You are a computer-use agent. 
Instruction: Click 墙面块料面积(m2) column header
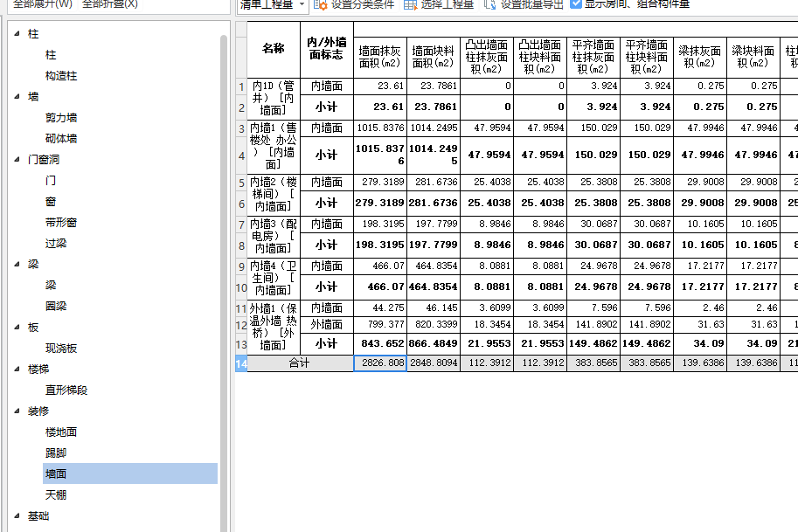[434, 58]
